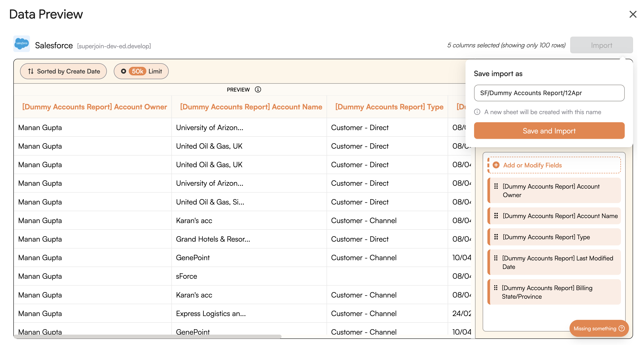Click the Save import as name field
Screen dimensions: 644x351
click(549, 93)
